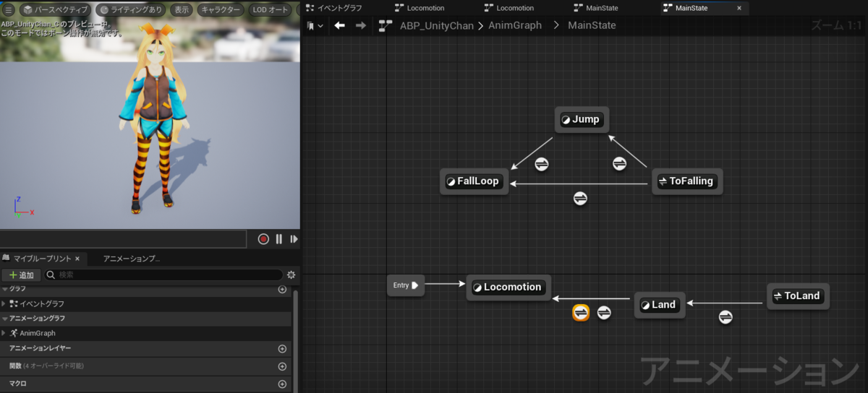868x393 pixels.
Task: Click the red record button below viewport
Action: (263, 239)
